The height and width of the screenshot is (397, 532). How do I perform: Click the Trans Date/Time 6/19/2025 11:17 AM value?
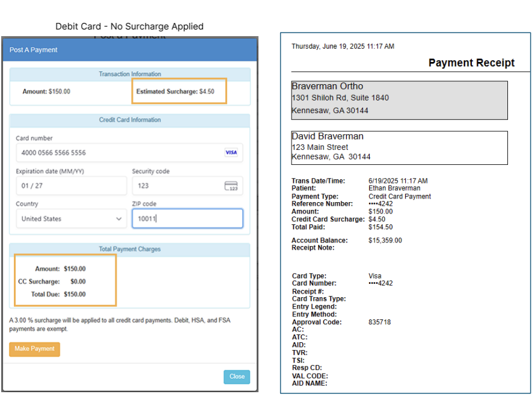398,180
